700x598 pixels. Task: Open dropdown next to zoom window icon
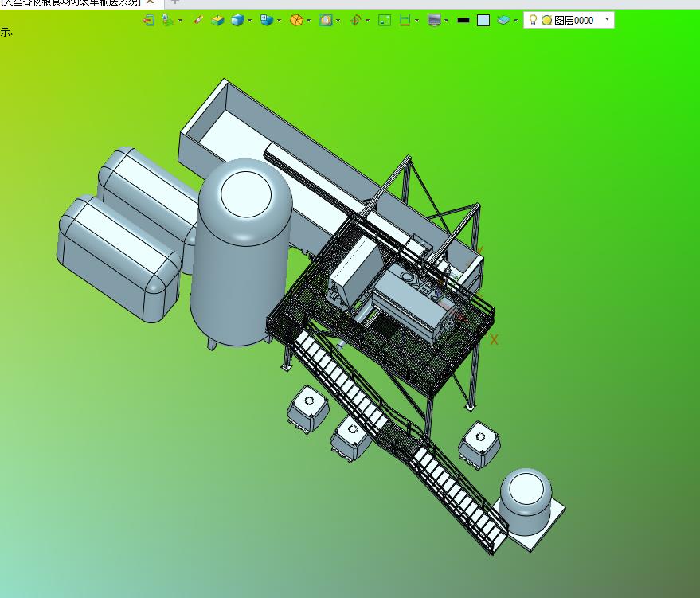[x=338, y=20]
